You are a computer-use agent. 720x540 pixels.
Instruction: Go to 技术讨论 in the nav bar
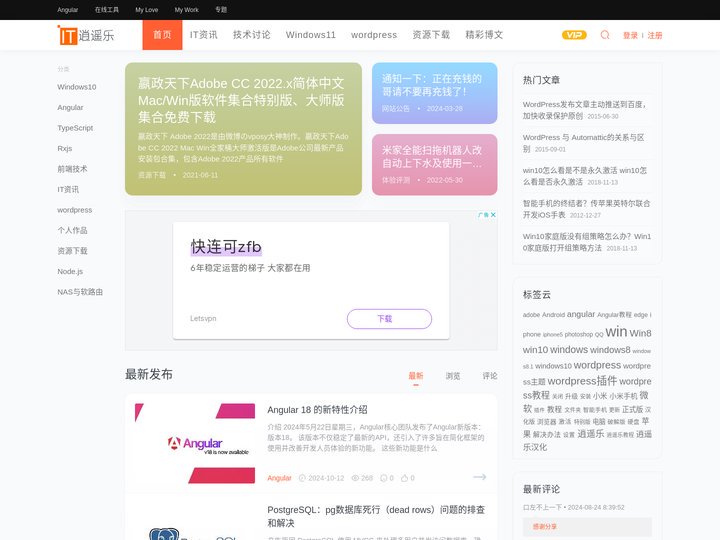(x=252, y=35)
